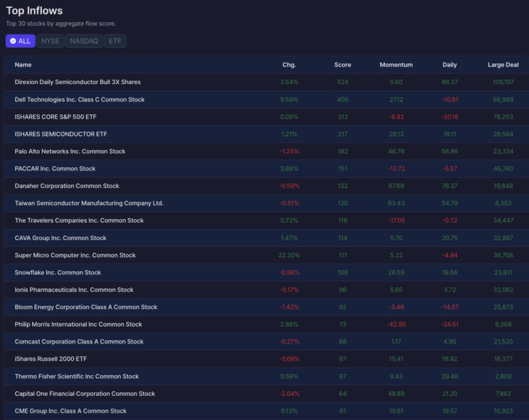Open Bloom Energy Corporation Class A row
Image resolution: width=529 pixels, height=420 pixels.
point(267,307)
